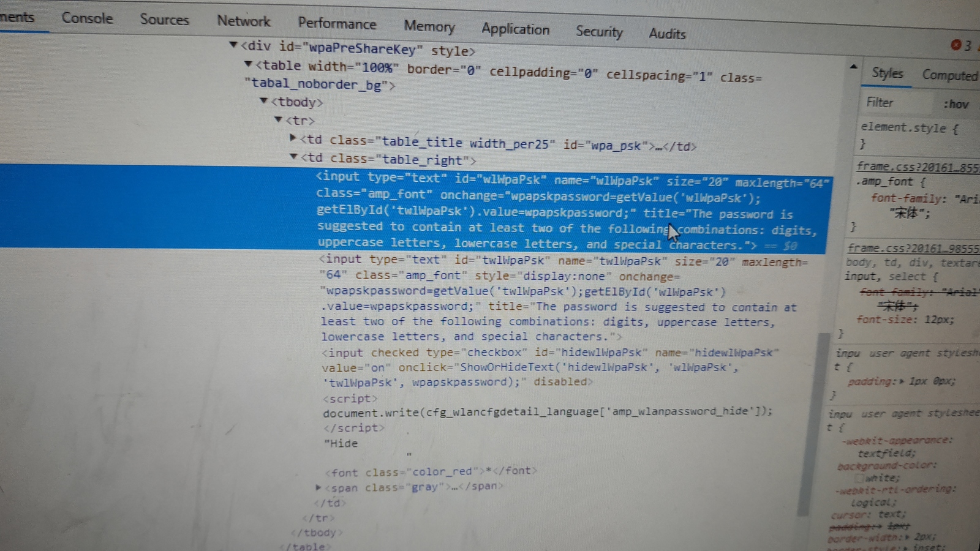Select the font class color_red node

click(x=431, y=471)
